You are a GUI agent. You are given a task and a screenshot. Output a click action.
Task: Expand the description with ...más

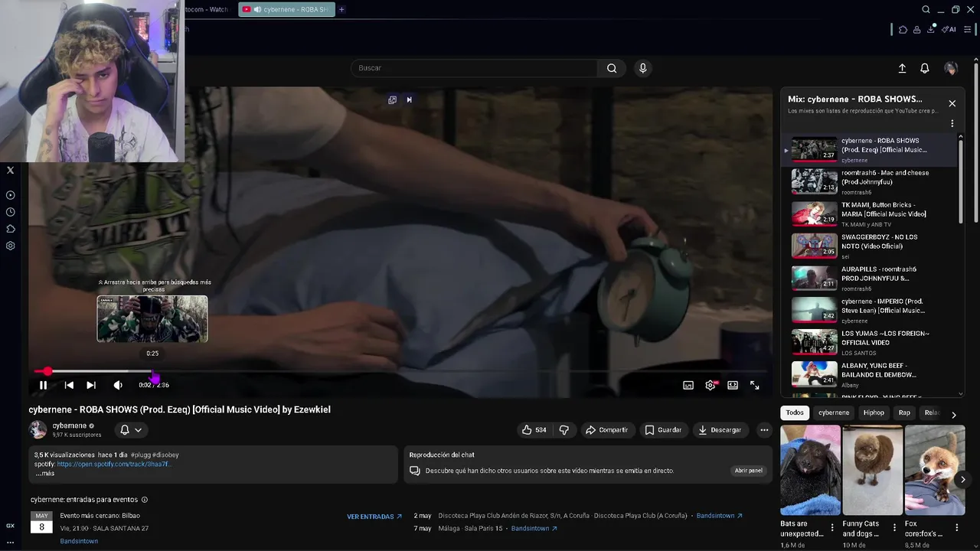click(44, 473)
